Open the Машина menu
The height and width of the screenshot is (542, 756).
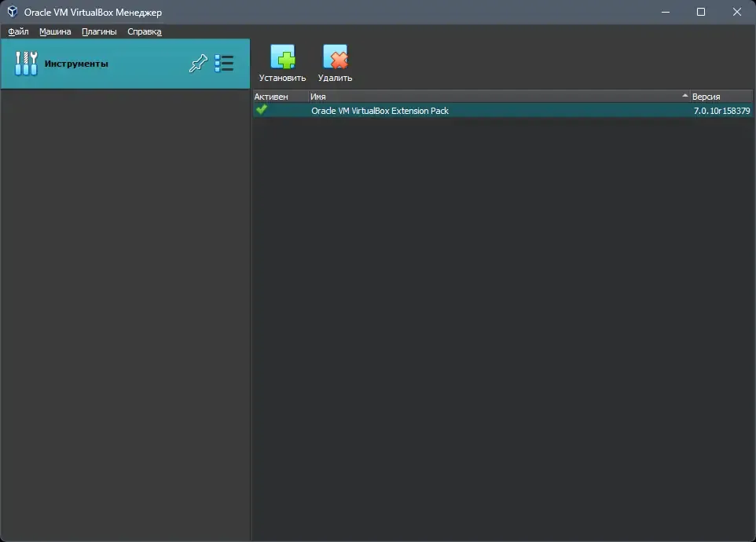(55, 31)
